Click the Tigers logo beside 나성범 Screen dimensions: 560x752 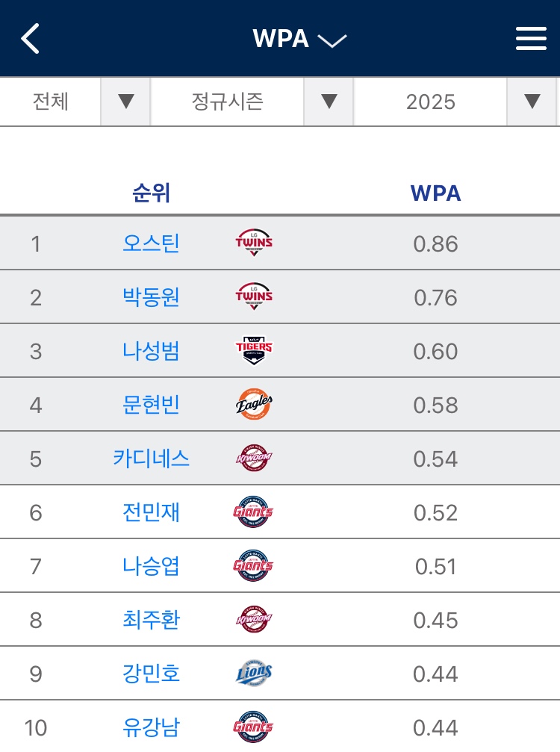(254, 350)
